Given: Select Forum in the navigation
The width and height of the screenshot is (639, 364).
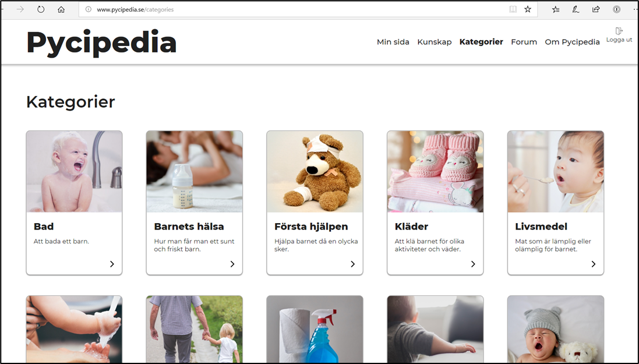Looking at the screenshot, I should [x=524, y=42].
